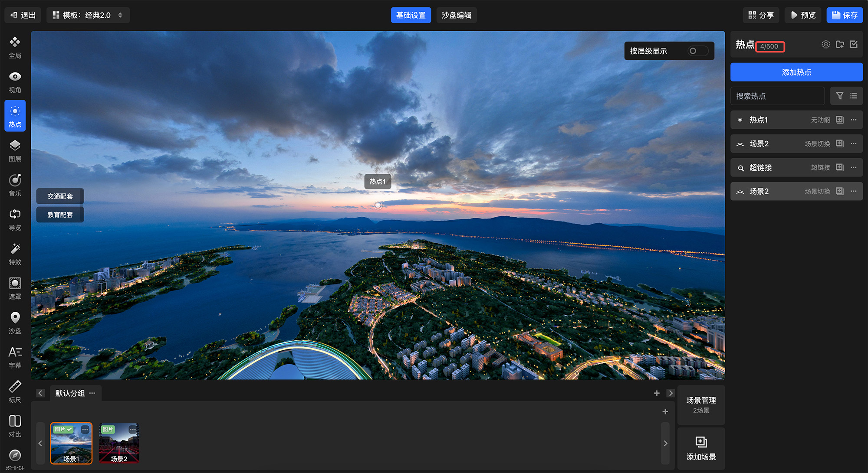The image size is (868, 473).
Task: Click the batch-select checkbox icon in 热点 header
Action: pos(854,44)
